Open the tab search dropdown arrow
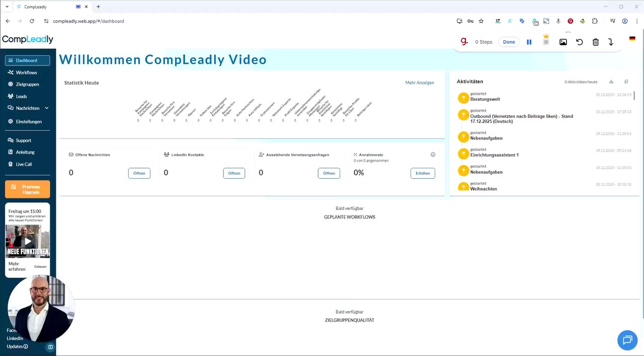Image resolution: width=644 pixels, height=356 pixels. 7,7
